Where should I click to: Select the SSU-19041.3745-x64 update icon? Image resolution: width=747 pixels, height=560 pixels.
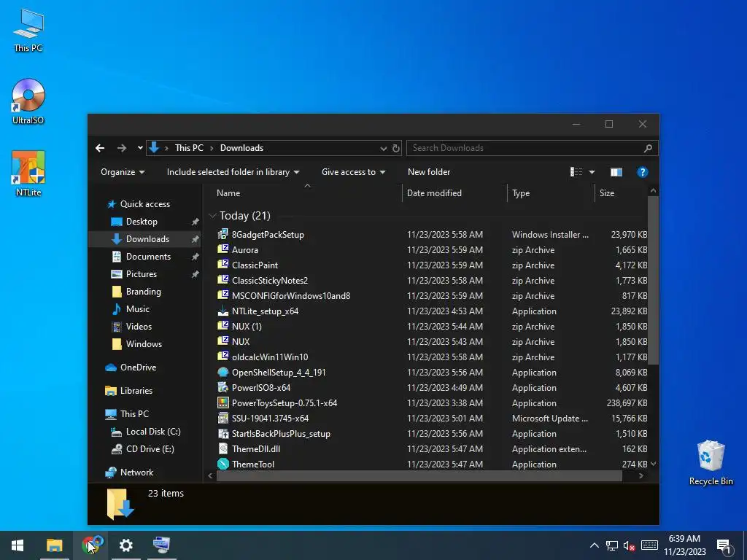click(223, 418)
